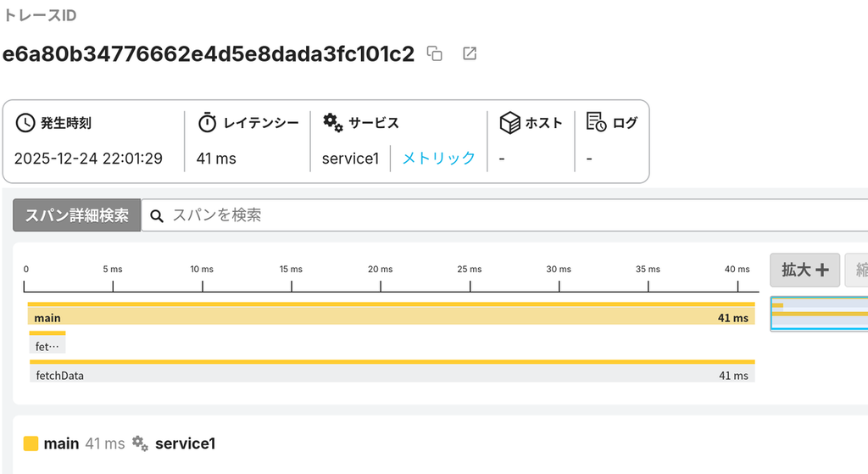Open the メトリック link

point(438,159)
